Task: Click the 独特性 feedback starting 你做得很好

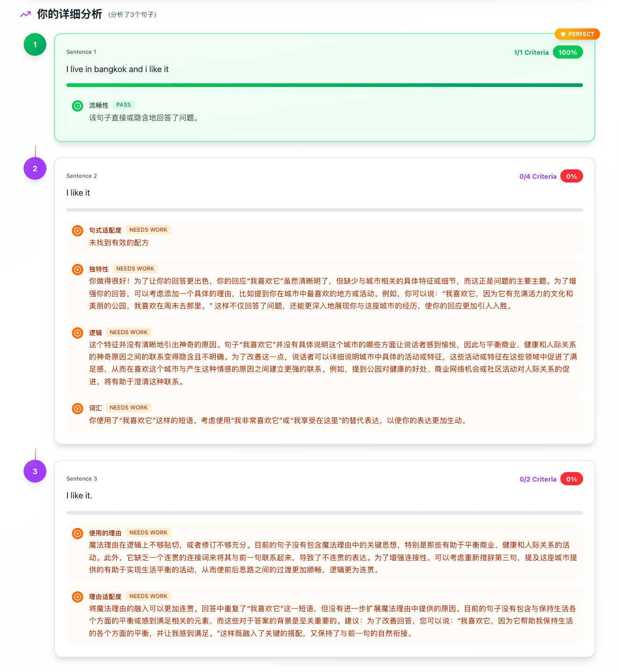Action: [x=333, y=293]
